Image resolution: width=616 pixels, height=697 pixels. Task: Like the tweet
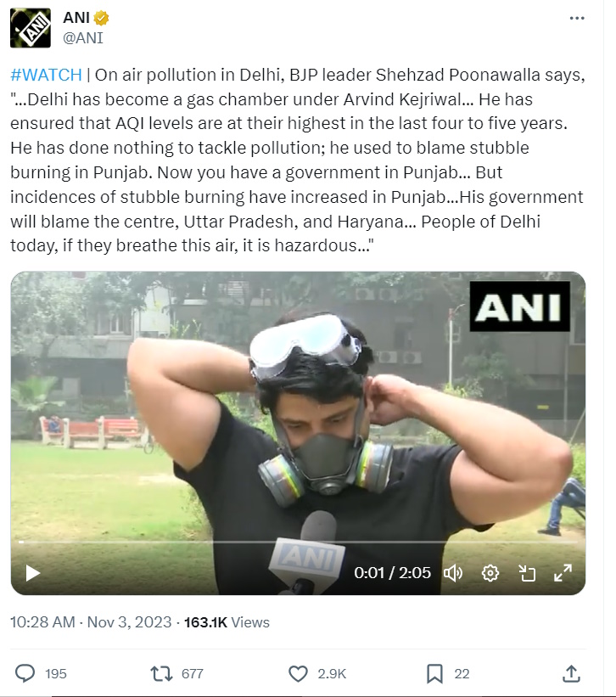[x=298, y=673]
